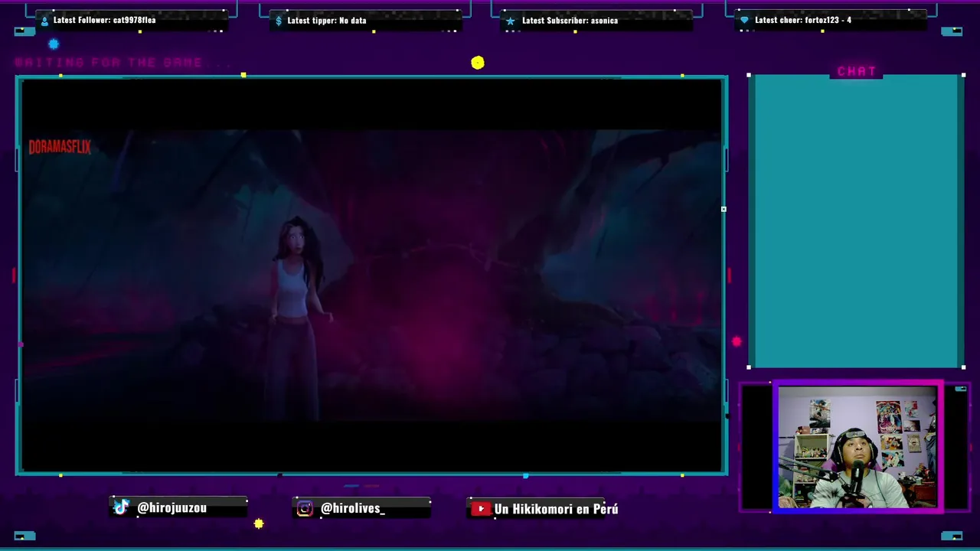Viewport: 980px width, 551px height.
Task: Click Latest Follower: cat9978flea text
Action: pos(104,20)
